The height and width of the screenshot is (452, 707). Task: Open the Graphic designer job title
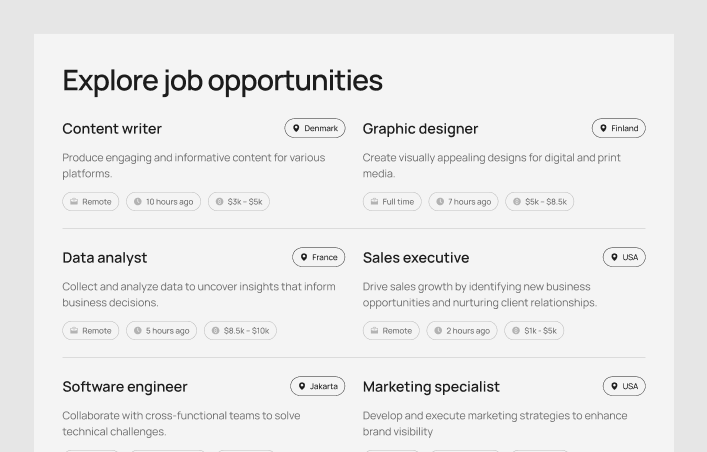pyautogui.click(x=420, y=129)
